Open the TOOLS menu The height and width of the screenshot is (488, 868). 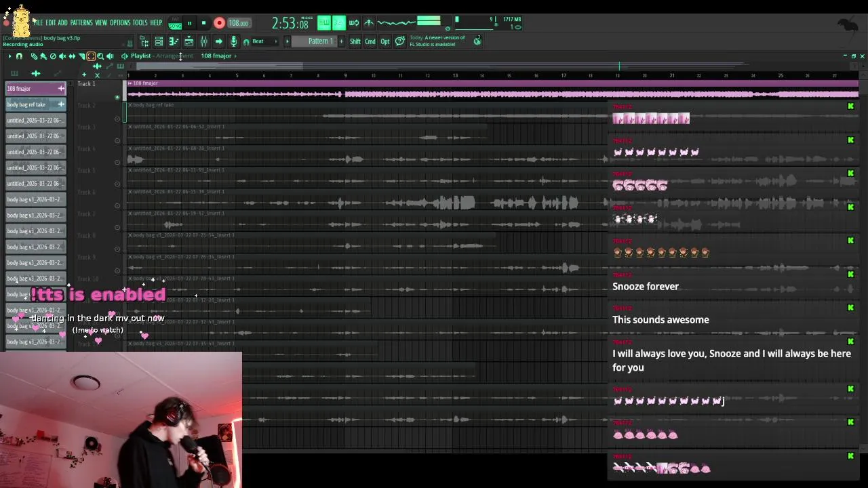tap(140, 23)
